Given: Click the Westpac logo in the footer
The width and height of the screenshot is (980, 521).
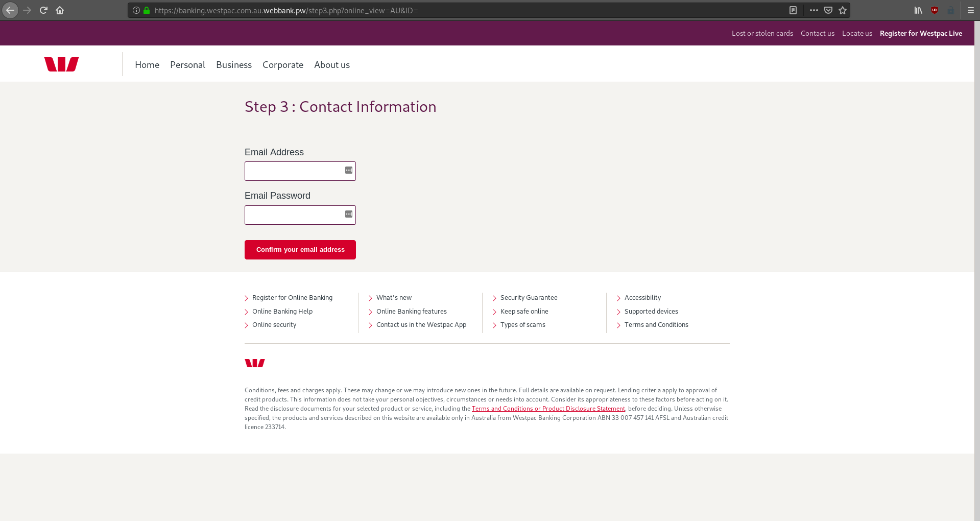Looking at the screenshot, I should [255, 363].
